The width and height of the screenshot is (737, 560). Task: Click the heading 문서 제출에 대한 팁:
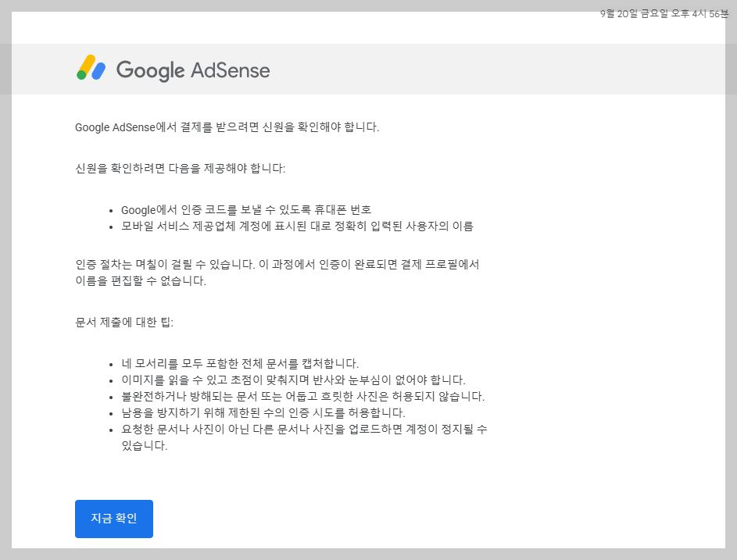click(124, 323)
